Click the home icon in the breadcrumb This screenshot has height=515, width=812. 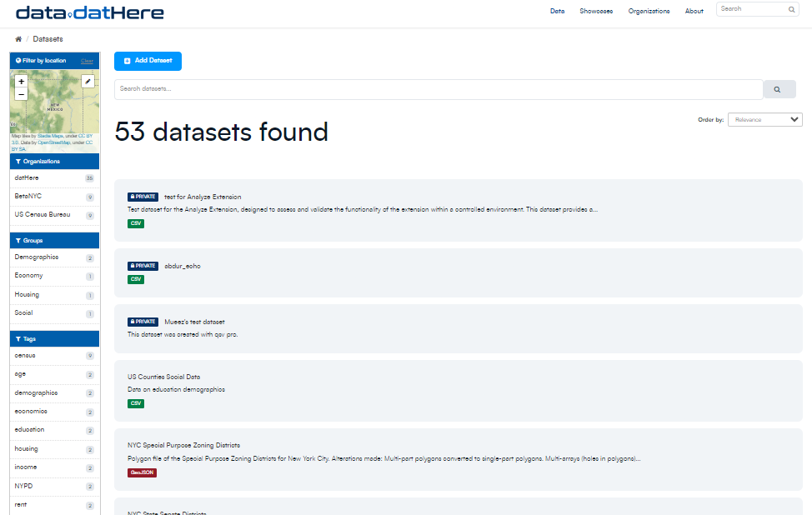point(18,39)
